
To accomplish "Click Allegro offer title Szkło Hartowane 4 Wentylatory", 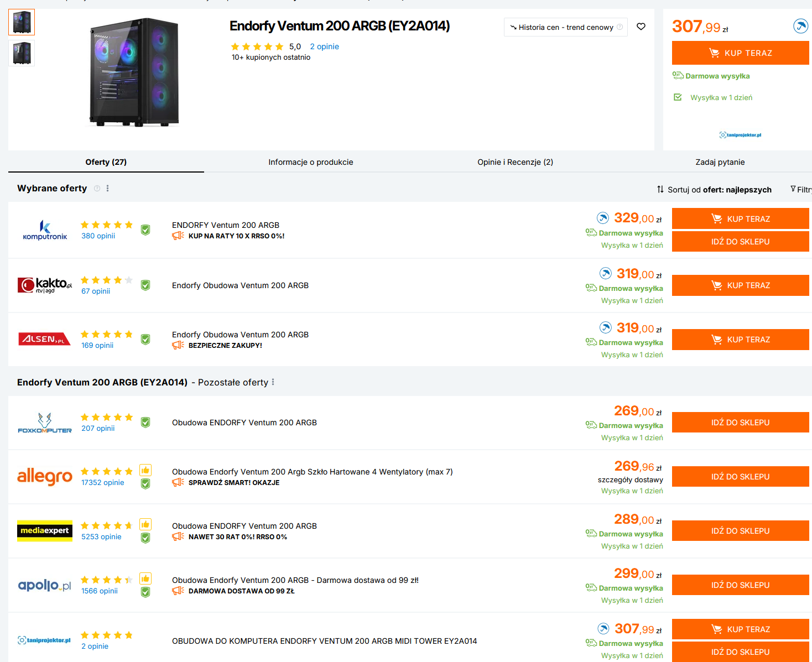I will (313, 472).
